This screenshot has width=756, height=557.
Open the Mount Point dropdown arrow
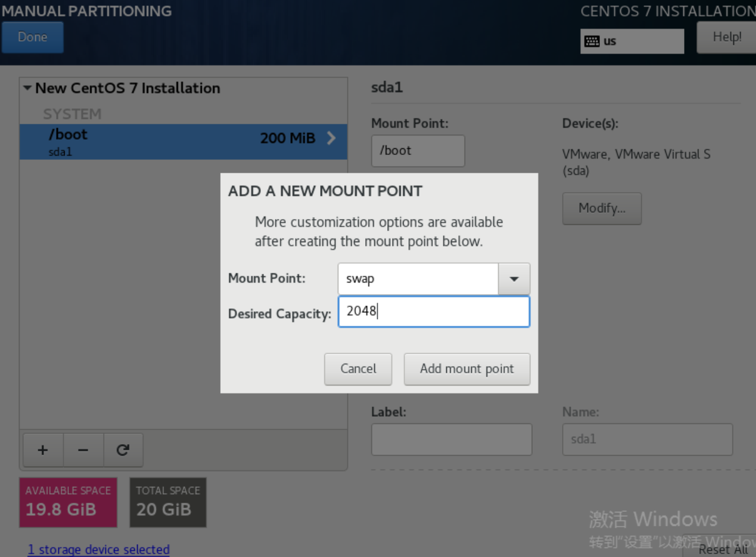tap(514, 279)
